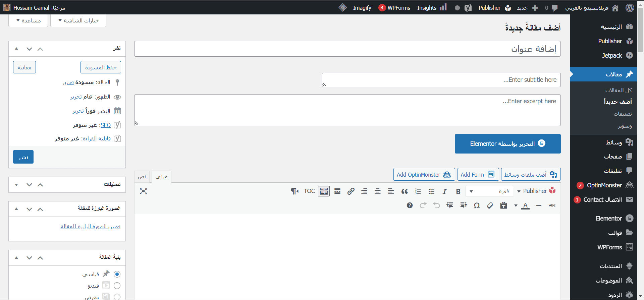Toggle بنية المقالة panel triangle

(16, 258)
